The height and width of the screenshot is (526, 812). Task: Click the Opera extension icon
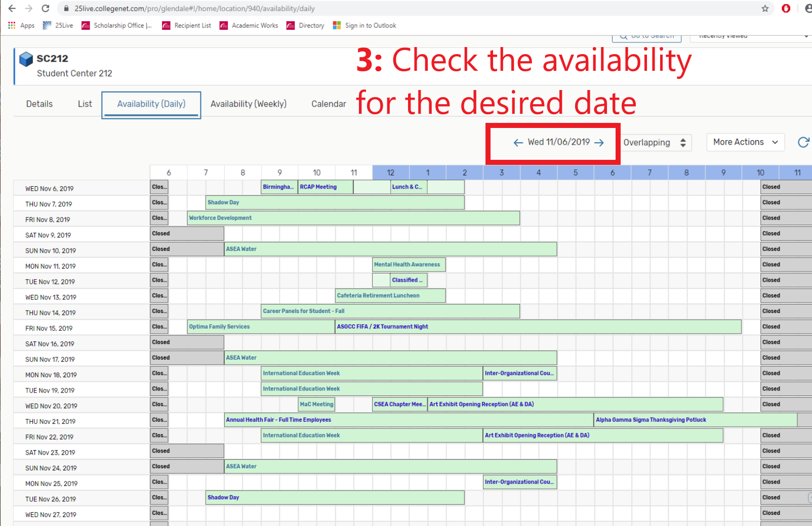786,8
